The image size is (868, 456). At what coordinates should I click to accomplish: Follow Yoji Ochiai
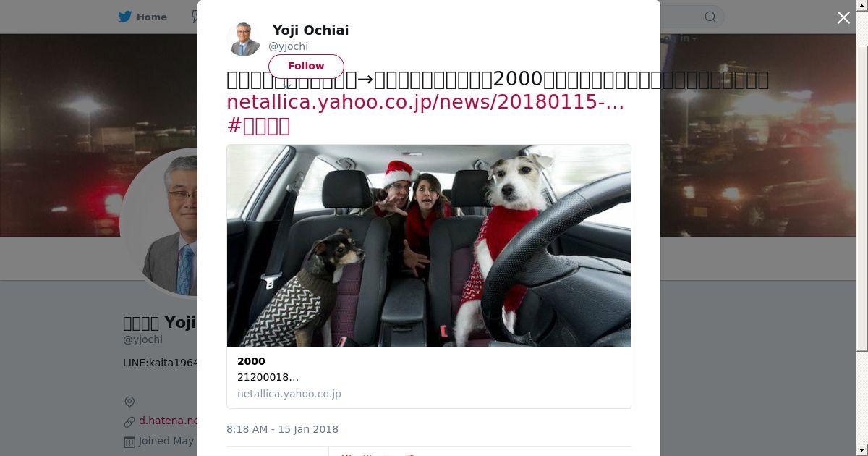306,66
